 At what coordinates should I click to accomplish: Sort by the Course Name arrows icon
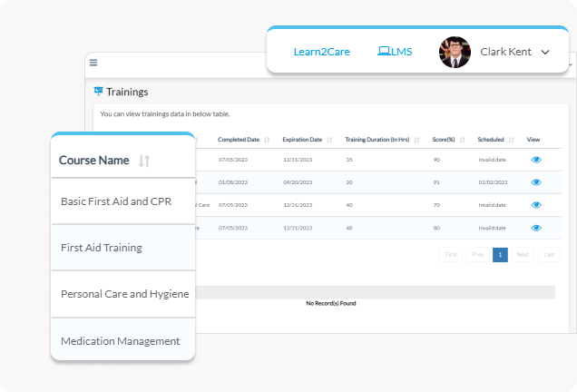[x=144, y=161]
